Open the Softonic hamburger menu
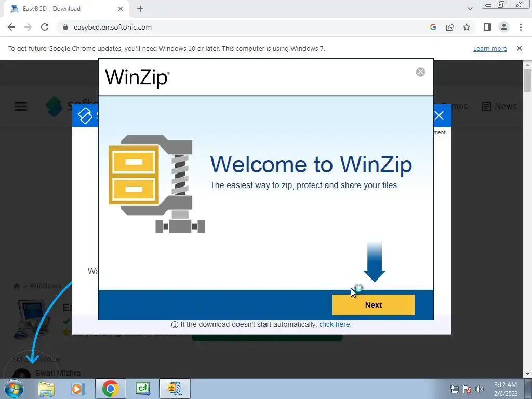Viewport: 532px width, 399px height. [x=21, y=106]
